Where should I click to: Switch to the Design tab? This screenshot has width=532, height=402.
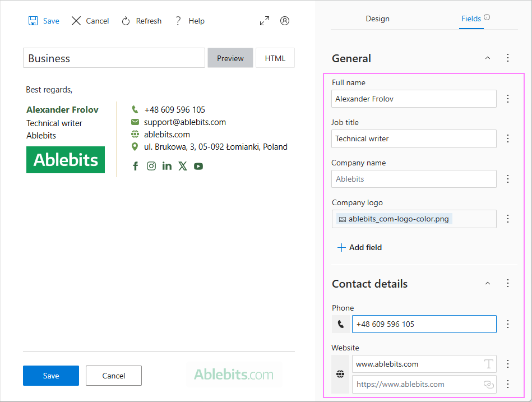tap(377, 19)
